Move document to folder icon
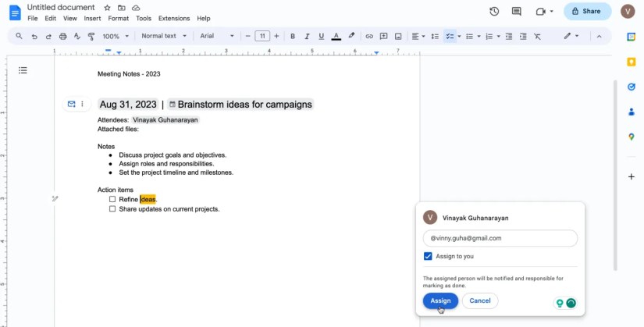The image size is (644, 327). coord(122,8)
